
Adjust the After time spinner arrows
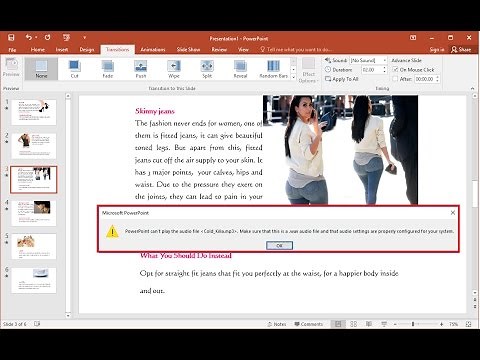[437, 79]
